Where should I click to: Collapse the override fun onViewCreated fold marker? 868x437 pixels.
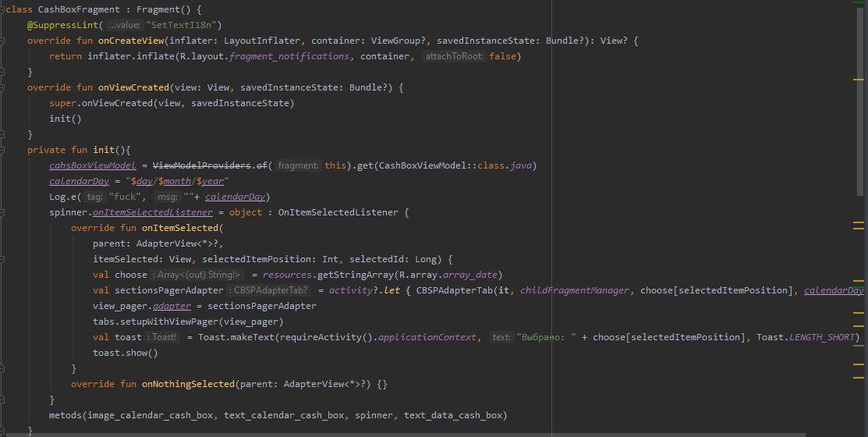(2, 87)
